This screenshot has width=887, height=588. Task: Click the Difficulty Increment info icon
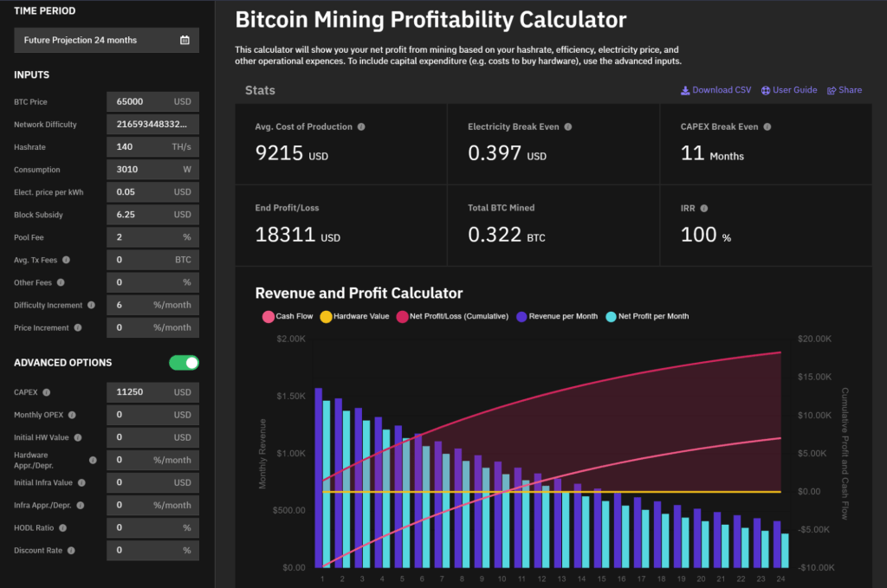(92, 305)
